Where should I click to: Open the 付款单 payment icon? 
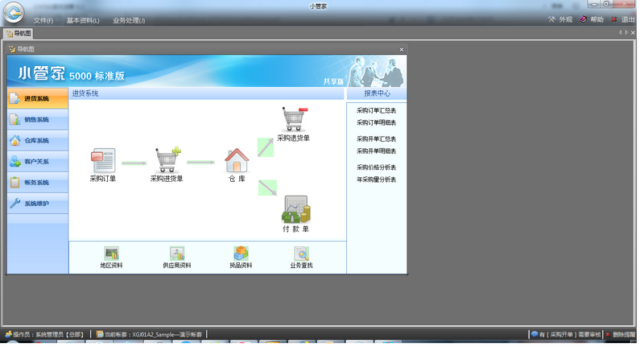[295, 209]
